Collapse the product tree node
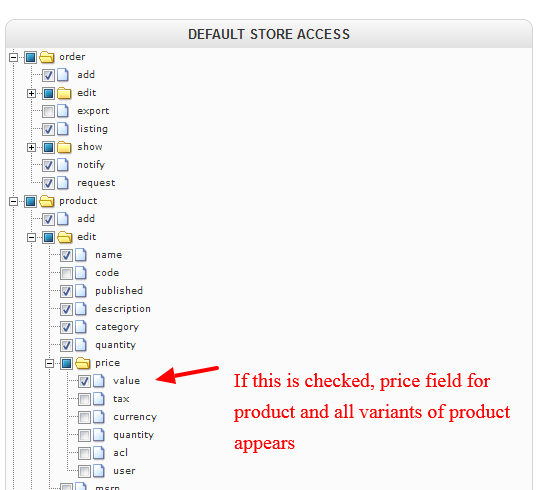This screenshot has width=537, height=490. [x=13, y=201]
